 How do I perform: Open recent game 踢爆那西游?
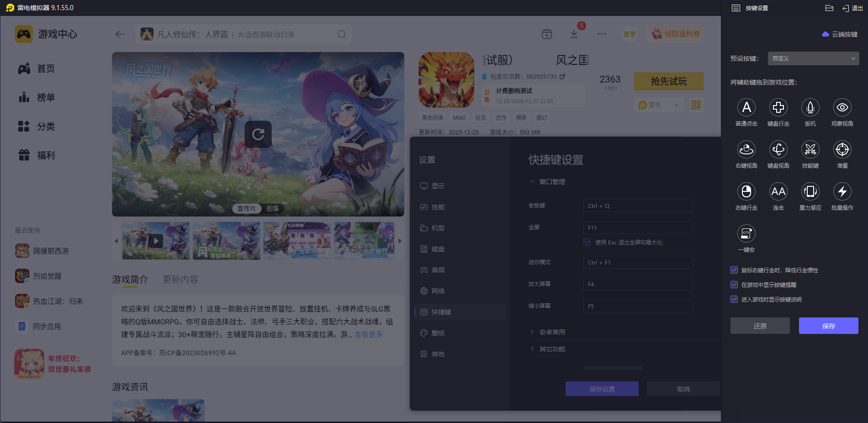pos(42,251)
